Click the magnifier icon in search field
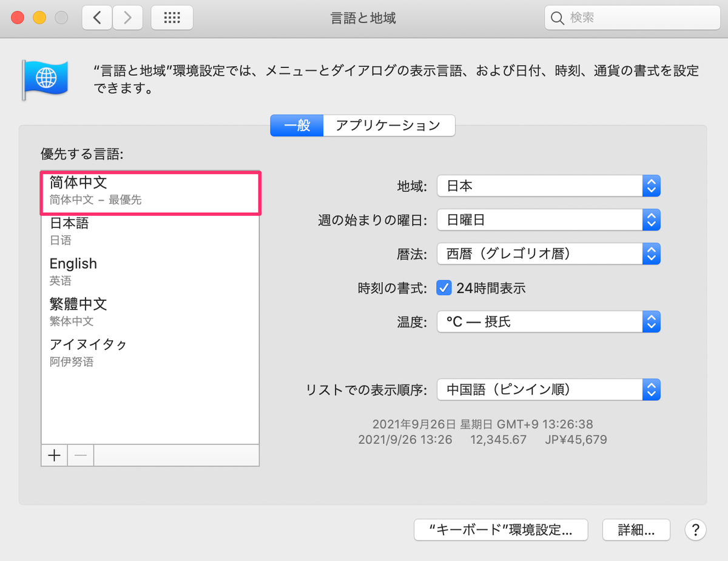Screen dimensions: 728x561 pyautogui.click(x=558, y=18)
